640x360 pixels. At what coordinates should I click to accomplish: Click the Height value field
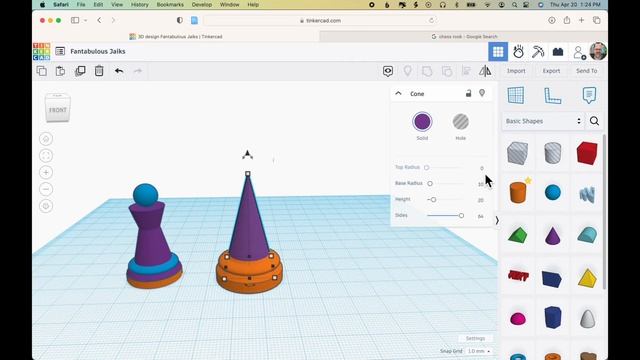coord(480,200)
